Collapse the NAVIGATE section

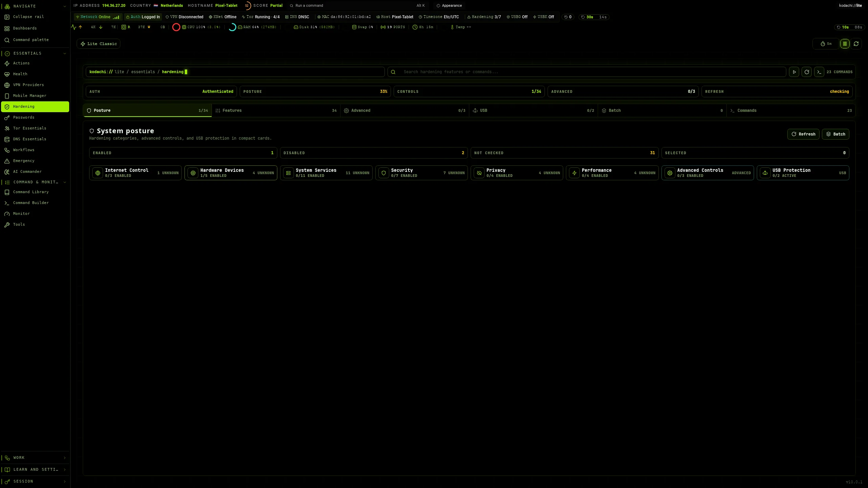[x=65, y=6]
